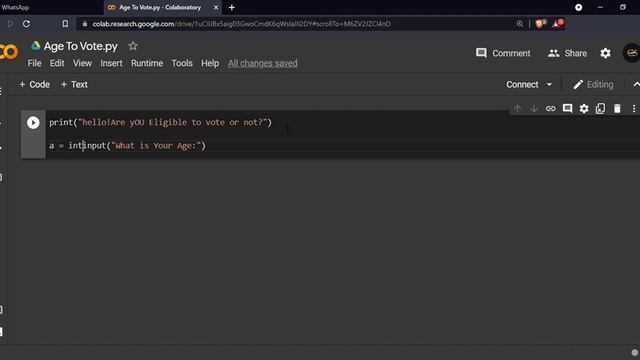Move cell down arrow
Screen dimensions: 640x360
(x=534, y=109)
